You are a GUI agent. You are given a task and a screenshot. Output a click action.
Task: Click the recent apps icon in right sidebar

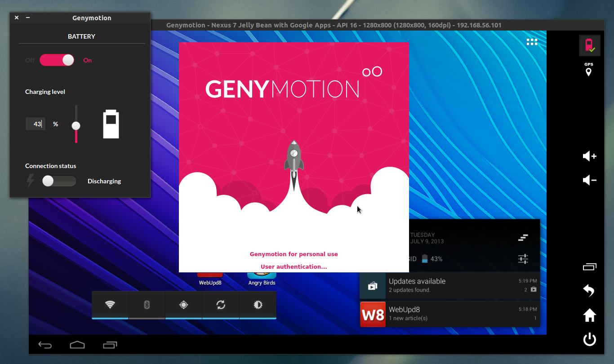tap(589, 266)
